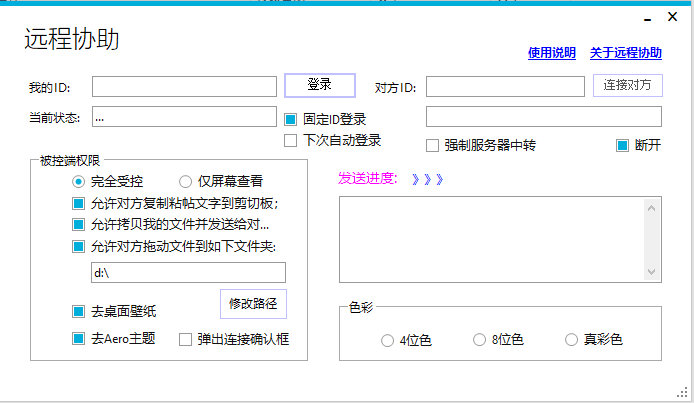Click the log box scroll down arrow
This screenshot has width=694, height=403.
pyautogui.click(x=652, y=272)
